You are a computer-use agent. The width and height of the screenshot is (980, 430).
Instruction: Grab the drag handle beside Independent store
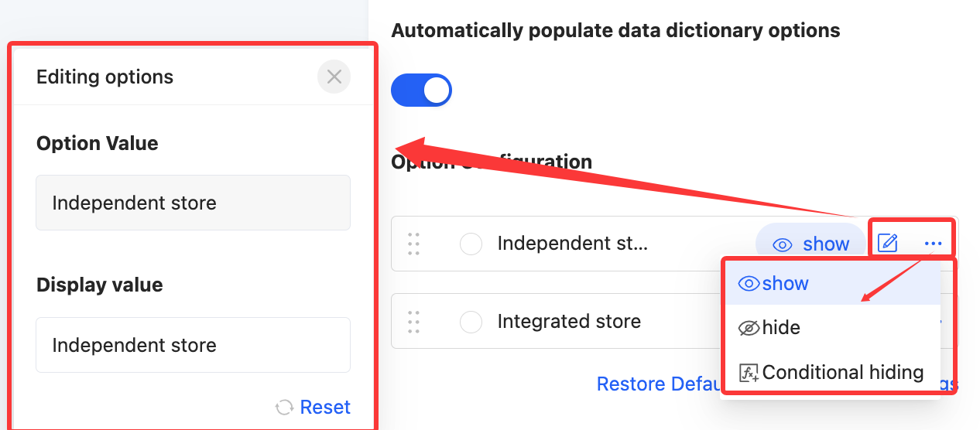[413, 244]
